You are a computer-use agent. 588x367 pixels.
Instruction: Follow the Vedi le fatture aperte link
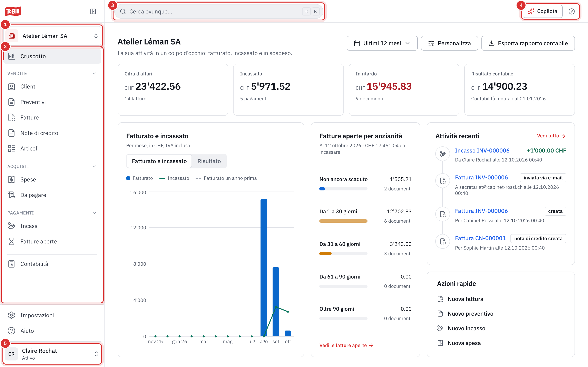346,345
